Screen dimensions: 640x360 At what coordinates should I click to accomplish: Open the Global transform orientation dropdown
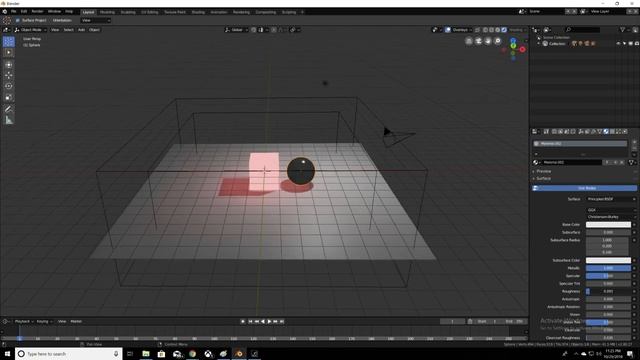(236, 30)
